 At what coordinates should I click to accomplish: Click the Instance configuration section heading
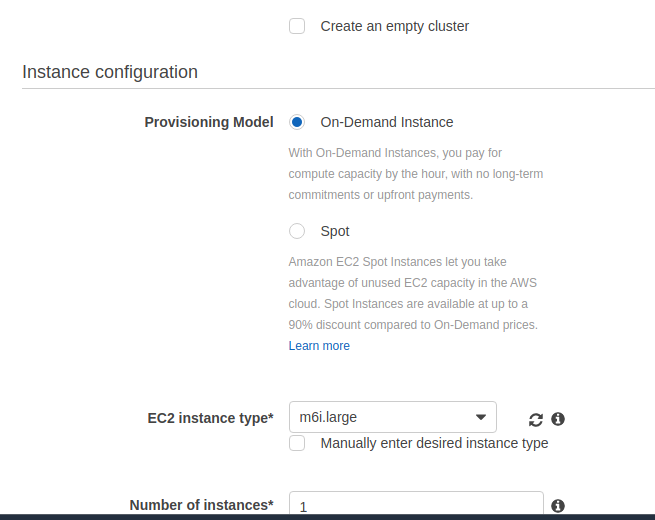pos(110,72)
